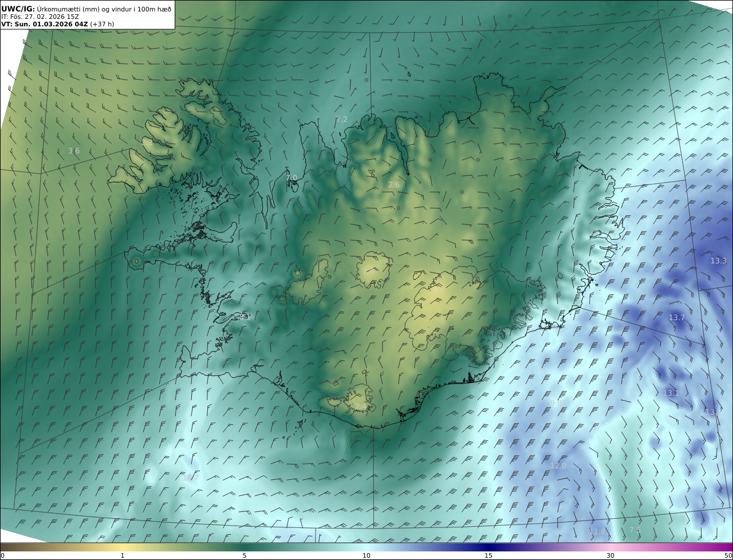Viewport: 733px width, 560px height.
Task: Click the colorbar above the 10 tick
Action: [x=366, y=547]
